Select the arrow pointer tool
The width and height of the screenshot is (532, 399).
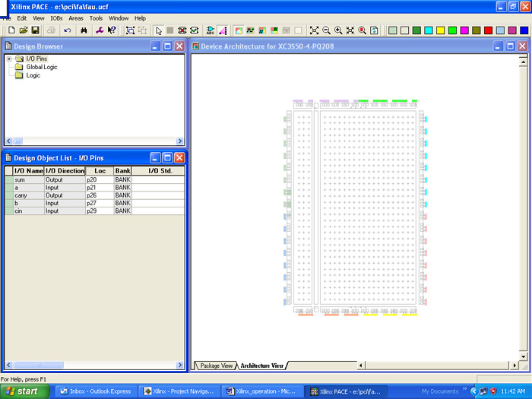[x=158, y=30]
